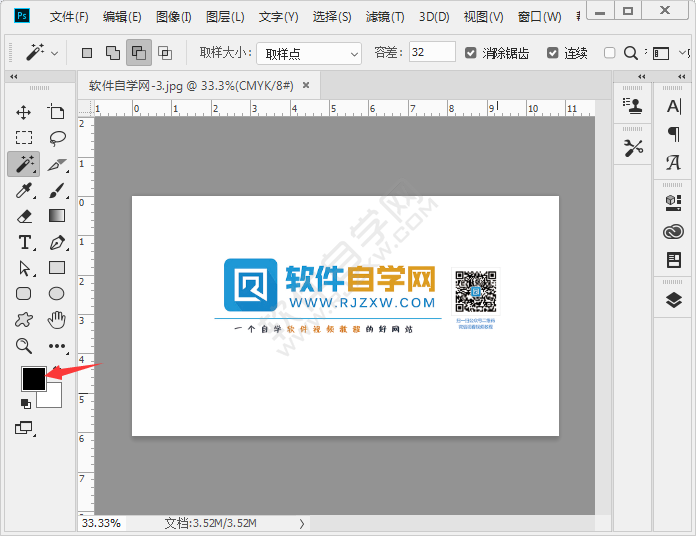Select the Path Selection tool
This screenshot has width=696, height=536.
(x=24, y=268)
